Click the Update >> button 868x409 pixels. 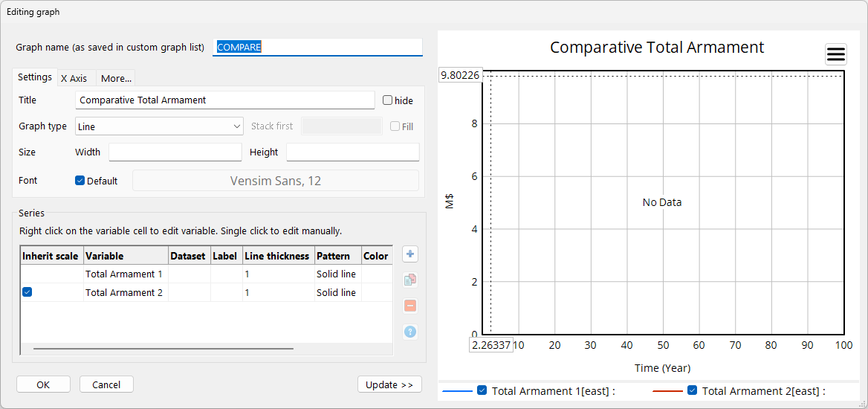click(389, 384)
